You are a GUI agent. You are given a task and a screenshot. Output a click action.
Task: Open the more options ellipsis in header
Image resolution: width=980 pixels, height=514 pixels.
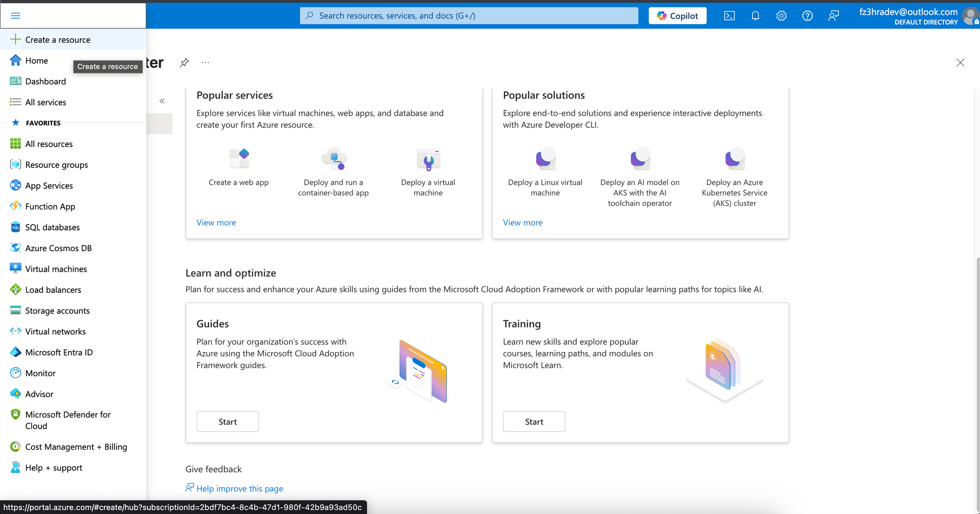coord(205,63)
